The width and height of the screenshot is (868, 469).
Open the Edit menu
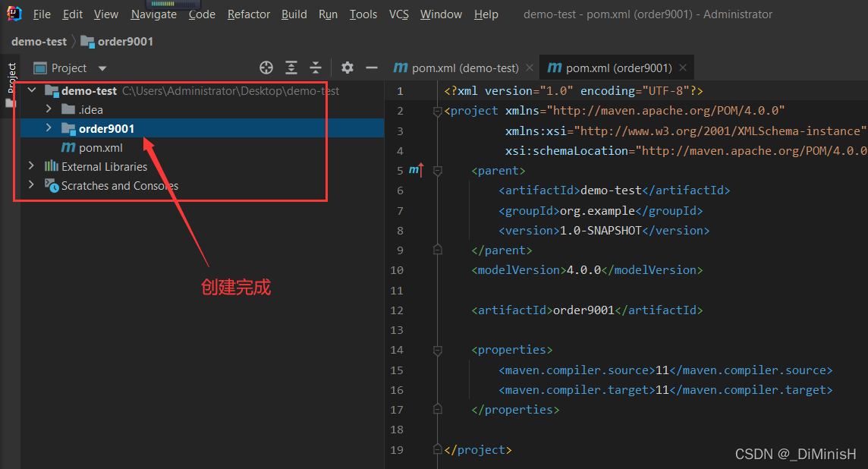(x=73, y=14)
